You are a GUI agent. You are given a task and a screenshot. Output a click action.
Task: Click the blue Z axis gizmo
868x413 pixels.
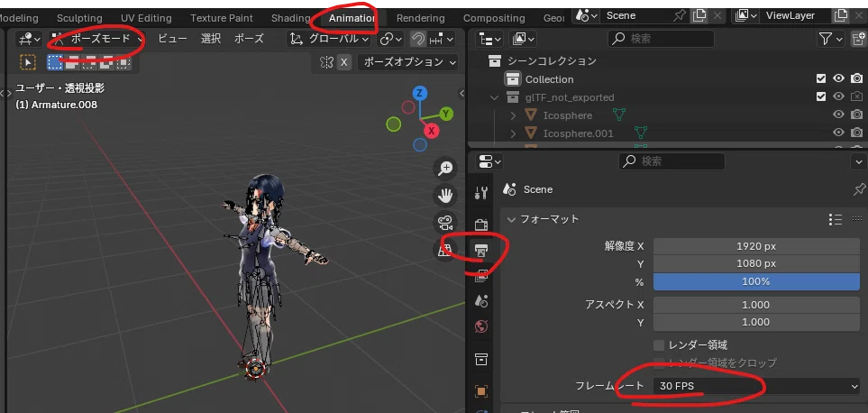pos(420,93)
